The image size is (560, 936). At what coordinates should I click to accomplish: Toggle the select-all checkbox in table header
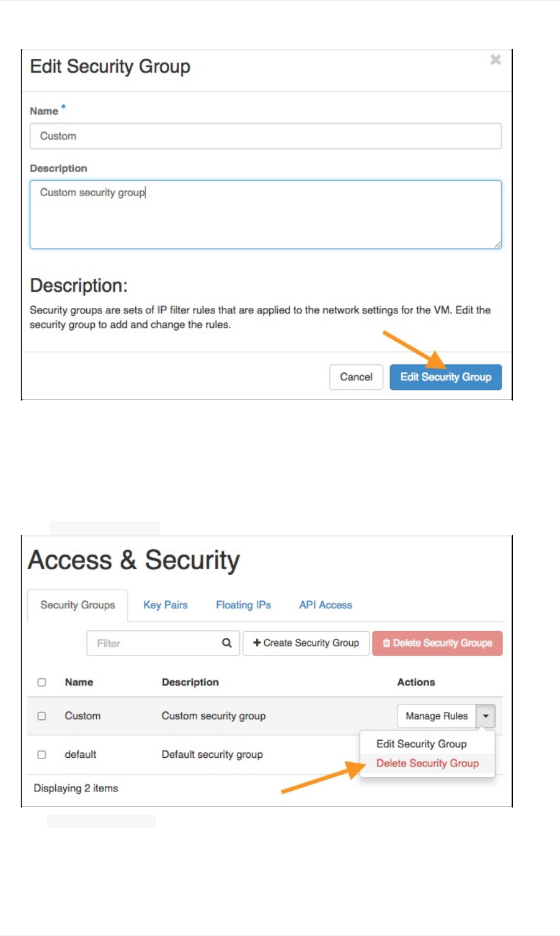[42, 682]
